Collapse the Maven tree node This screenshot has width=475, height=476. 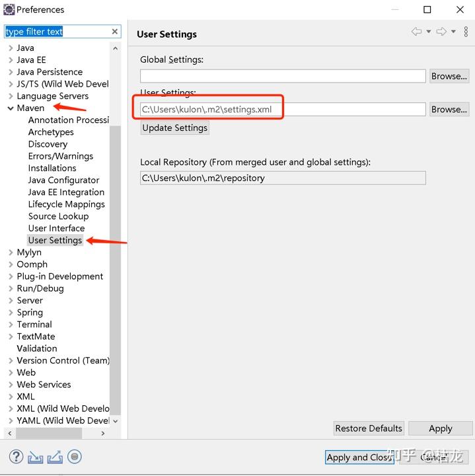[x=11, y=108]
